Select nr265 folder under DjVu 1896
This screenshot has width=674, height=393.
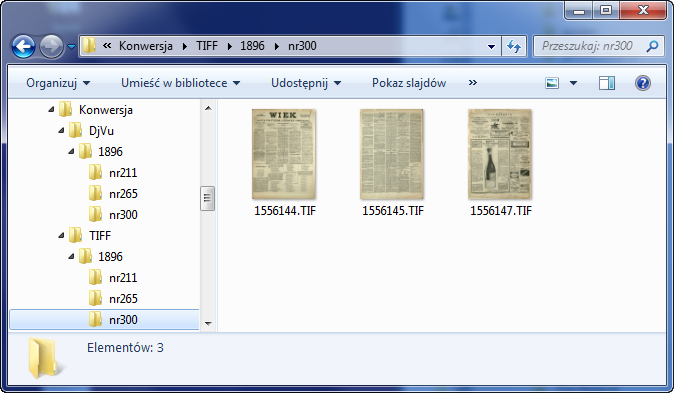113,193
